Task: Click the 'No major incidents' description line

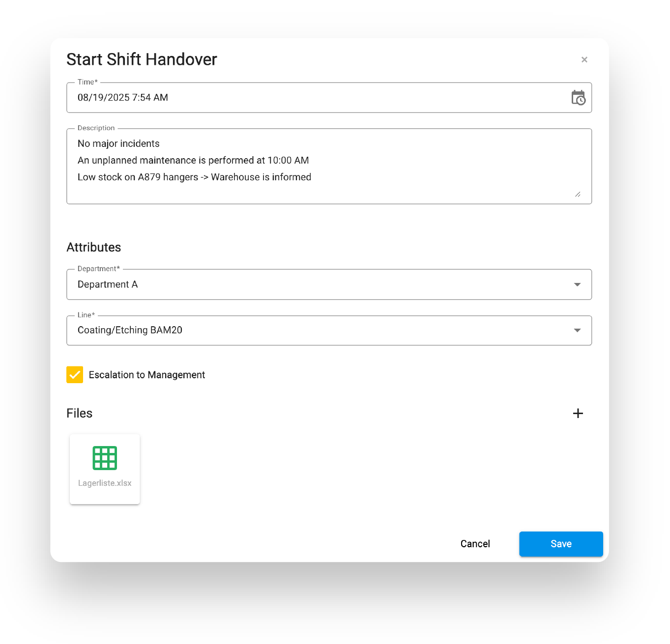Action: coord(118,143)
